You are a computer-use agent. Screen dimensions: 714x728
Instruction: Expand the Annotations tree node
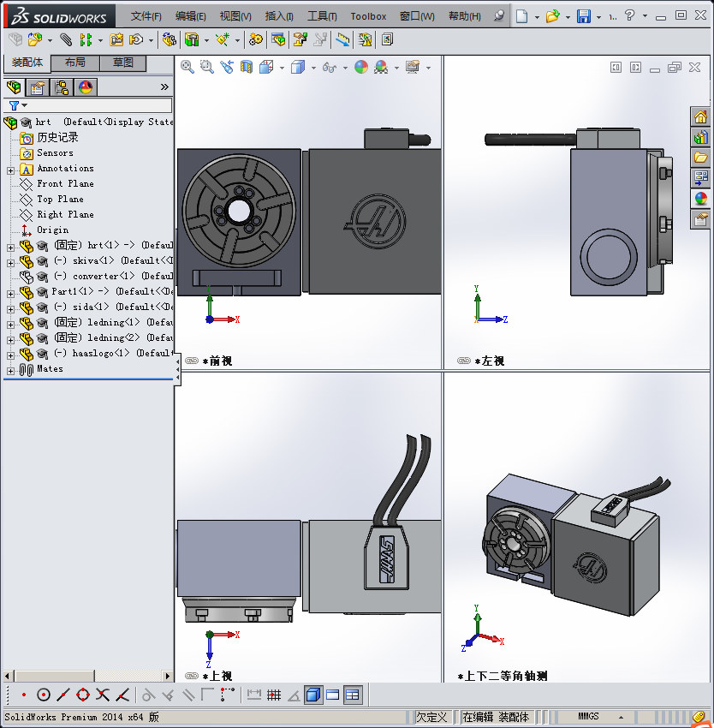(x=10, y=170)
